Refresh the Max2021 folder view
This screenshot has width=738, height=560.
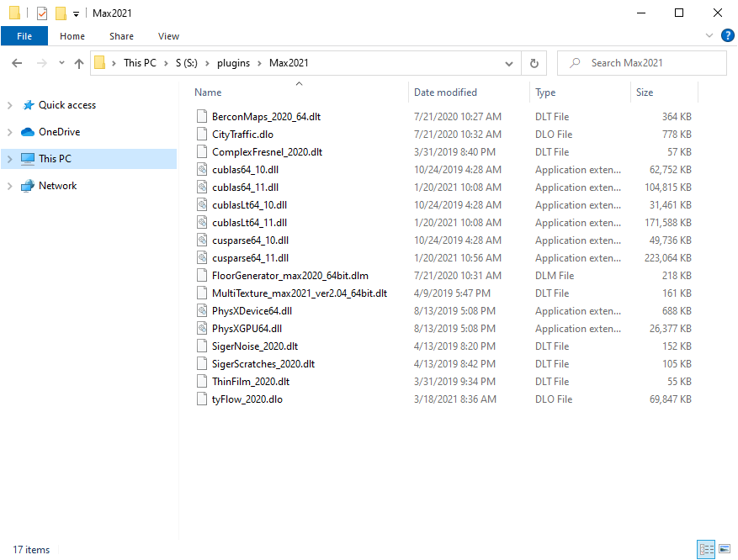click(x=534, y=63)
